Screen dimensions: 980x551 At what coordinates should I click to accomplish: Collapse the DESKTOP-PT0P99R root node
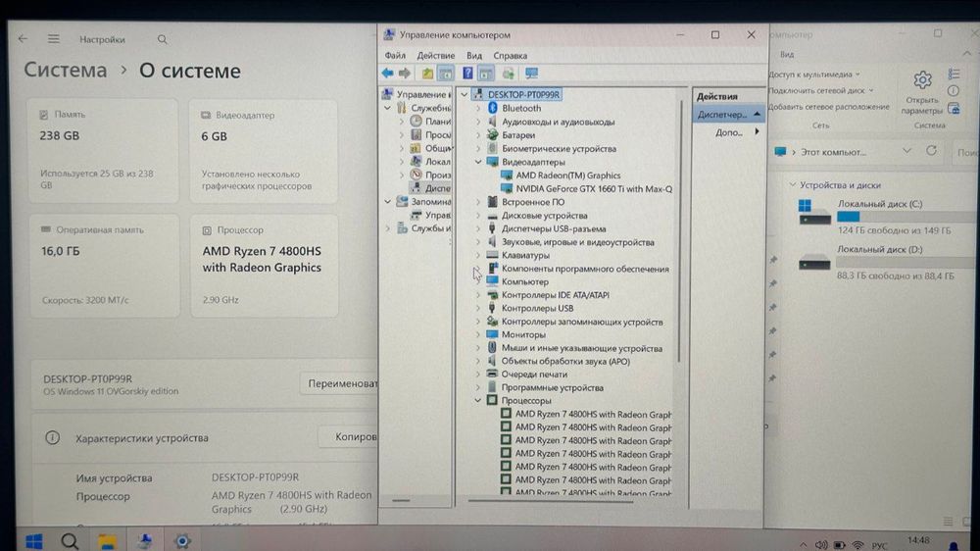pos(465,94)
